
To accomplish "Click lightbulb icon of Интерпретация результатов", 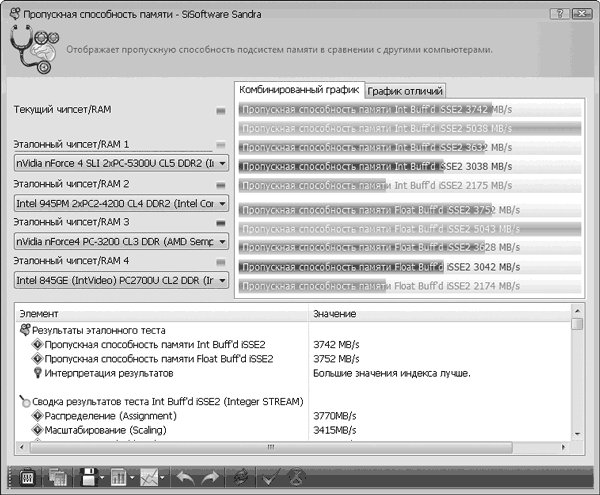I will 38,373.
